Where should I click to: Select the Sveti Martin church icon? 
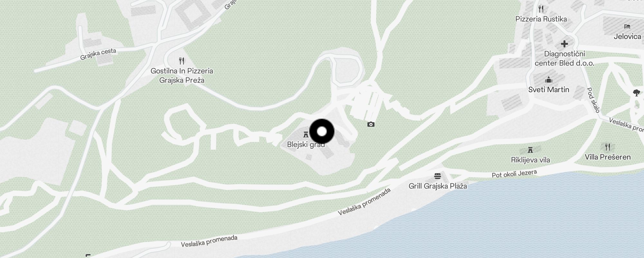coord(549,80)
